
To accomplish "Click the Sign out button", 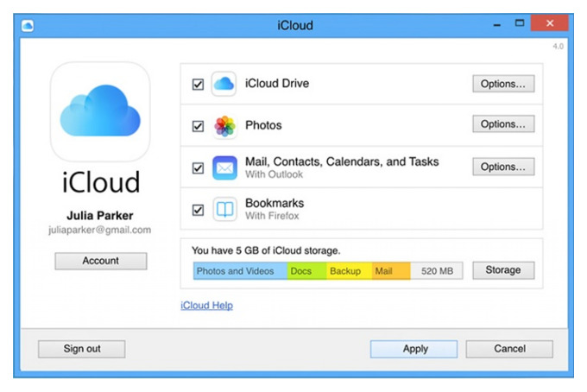I will click(x=82, y=349).
